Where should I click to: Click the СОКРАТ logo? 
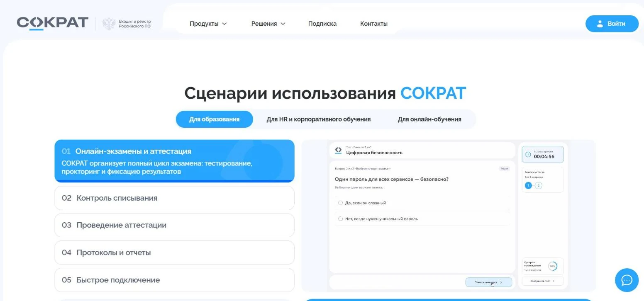click(53, 23)
